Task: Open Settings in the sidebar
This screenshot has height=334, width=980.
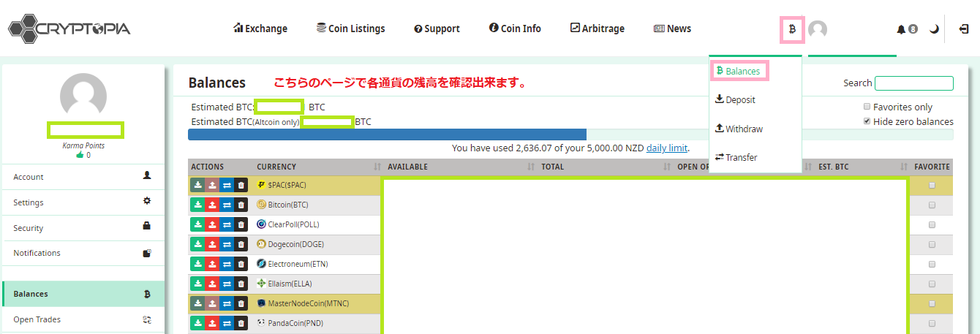Action: point(83,202)
